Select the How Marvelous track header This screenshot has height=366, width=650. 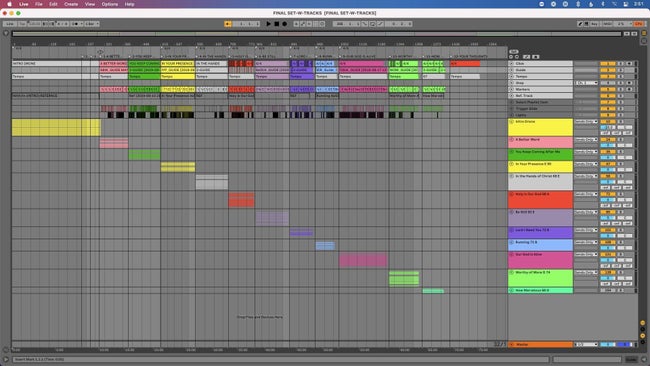pyautogui.click(x=541, y=291)
